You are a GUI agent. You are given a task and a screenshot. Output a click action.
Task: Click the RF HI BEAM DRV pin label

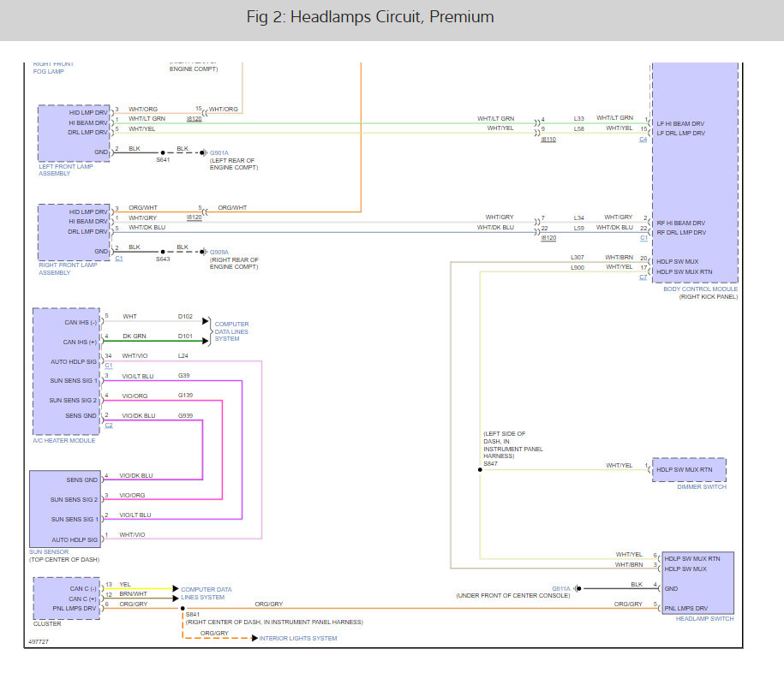tap(681, 223)
